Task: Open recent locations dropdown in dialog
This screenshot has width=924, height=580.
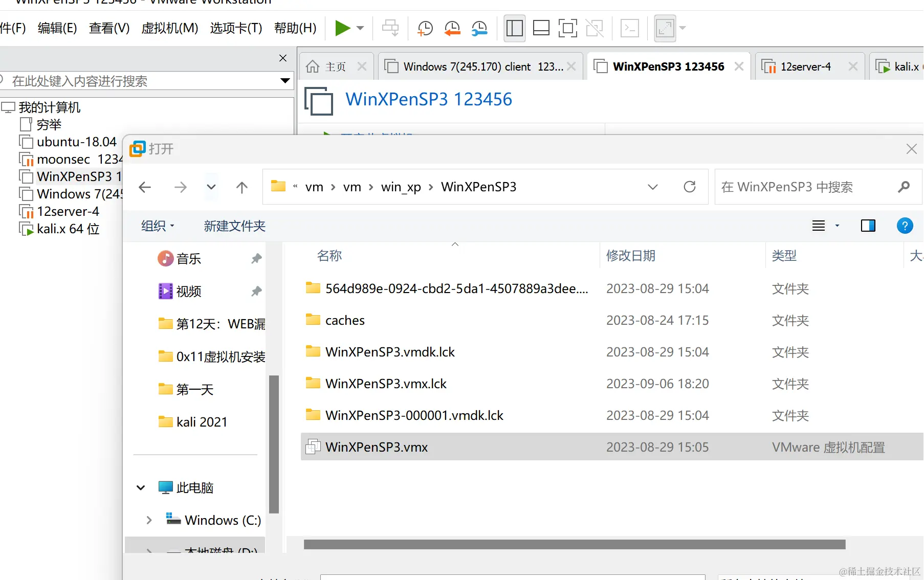Action: click(211, 187)
